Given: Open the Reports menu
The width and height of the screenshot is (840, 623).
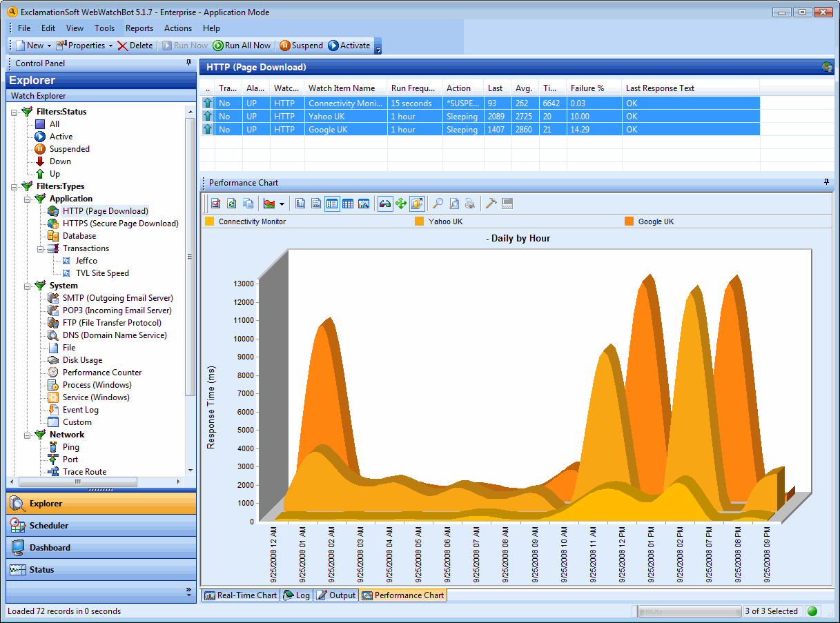Looking at the screenshot, I should (x=139, y=28).
